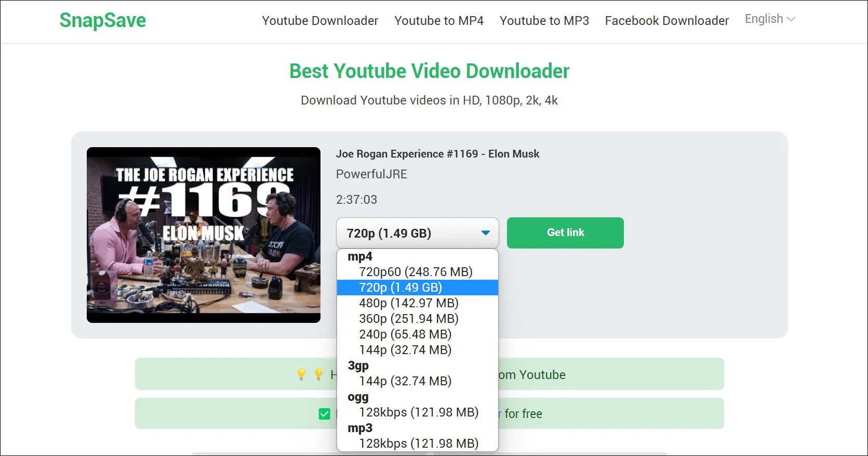Collapse the 720p (1.49 GB) quality dropdown

417,233
